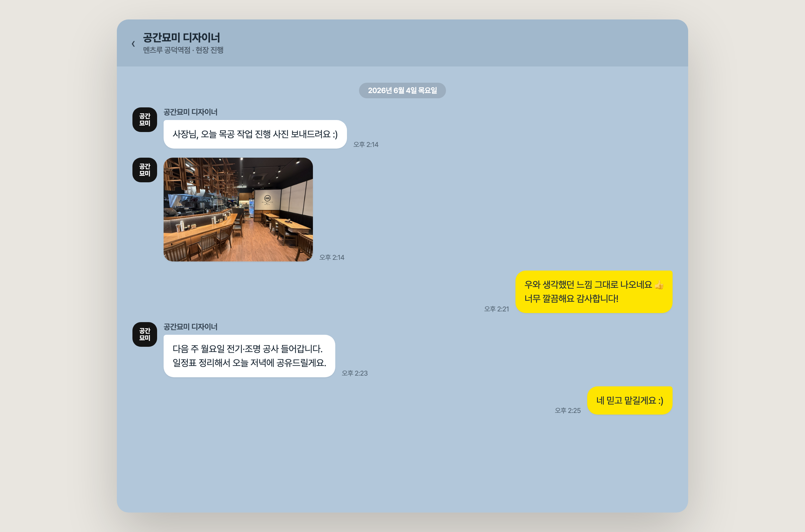
Task: Select yellow bubble 네 믿고 맡길게요 :)
Action: pyautogui.click(x=629, y=400)
